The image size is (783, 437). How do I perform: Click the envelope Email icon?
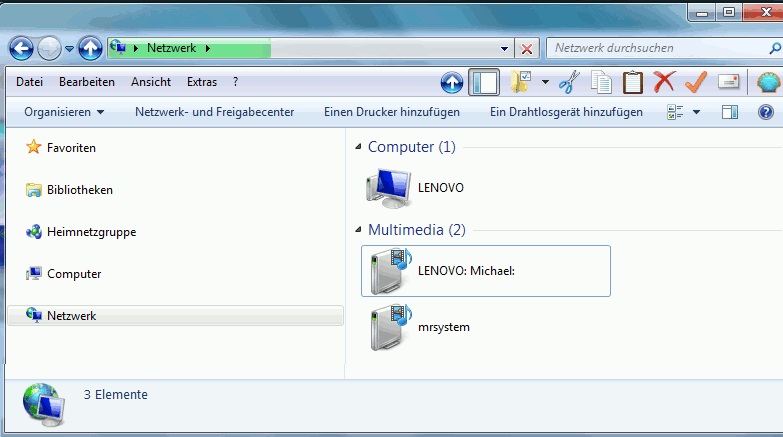729,82
